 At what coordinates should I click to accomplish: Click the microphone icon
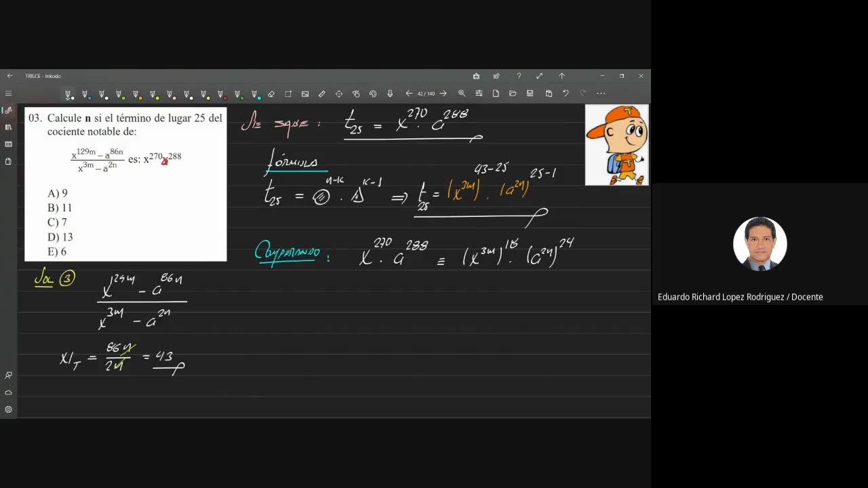coord(390,94)
